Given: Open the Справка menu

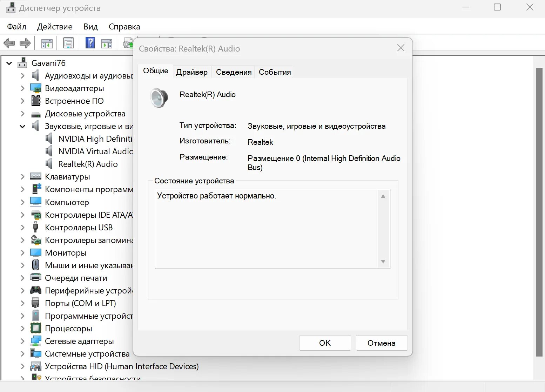Looking at the screenshot, I should pos(124,27).
